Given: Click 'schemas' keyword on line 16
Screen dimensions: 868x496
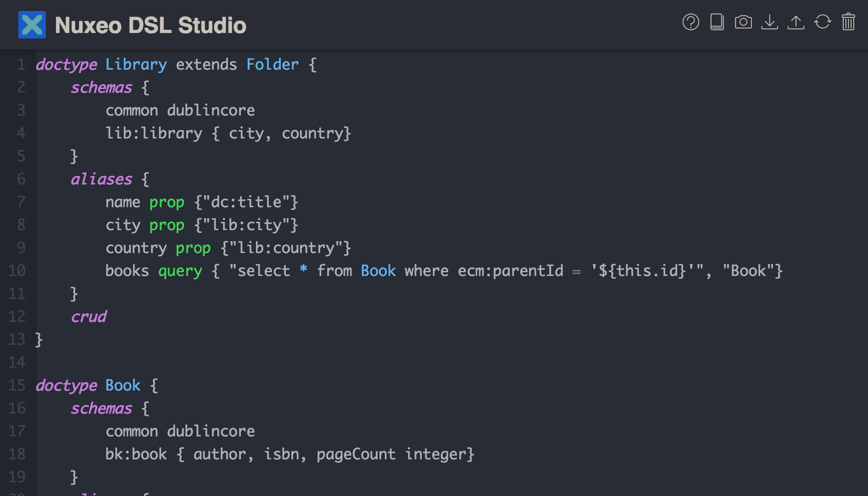Looking at the screenshot, I should 101,408.
